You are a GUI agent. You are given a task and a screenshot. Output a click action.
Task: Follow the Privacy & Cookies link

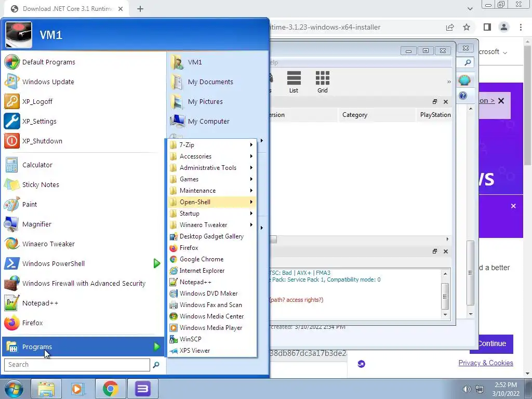pyautogui.click(x=486, y=363)
